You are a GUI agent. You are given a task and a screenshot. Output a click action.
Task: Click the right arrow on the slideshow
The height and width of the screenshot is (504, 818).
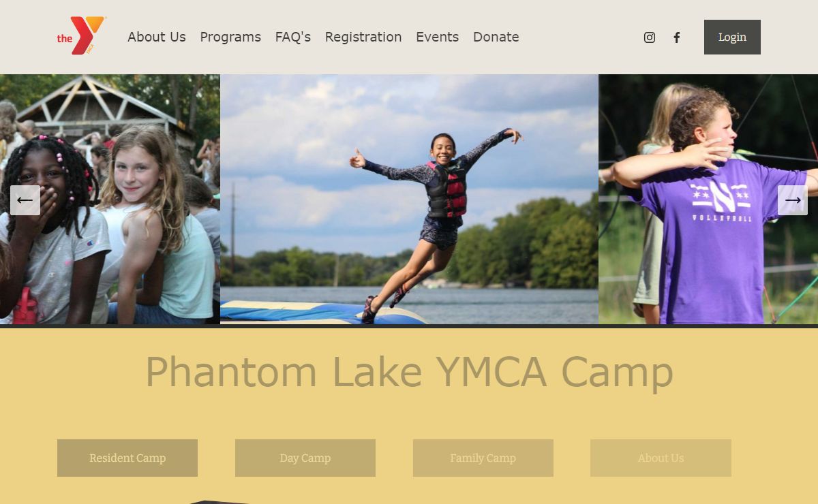coord(793,200)
